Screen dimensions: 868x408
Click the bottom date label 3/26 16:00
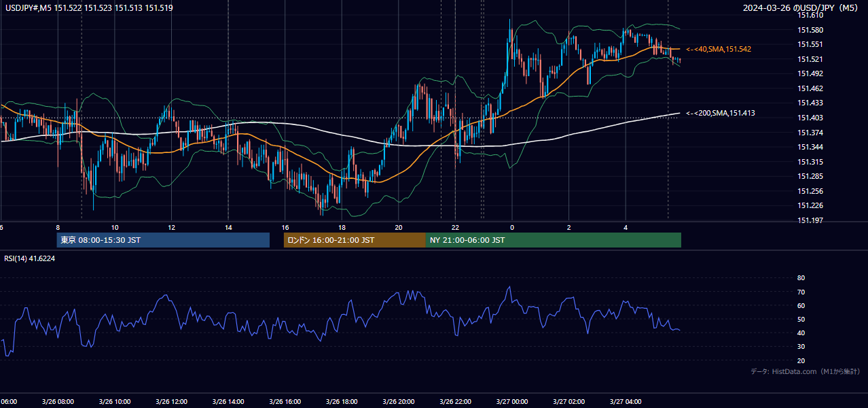tap(285, 402)
